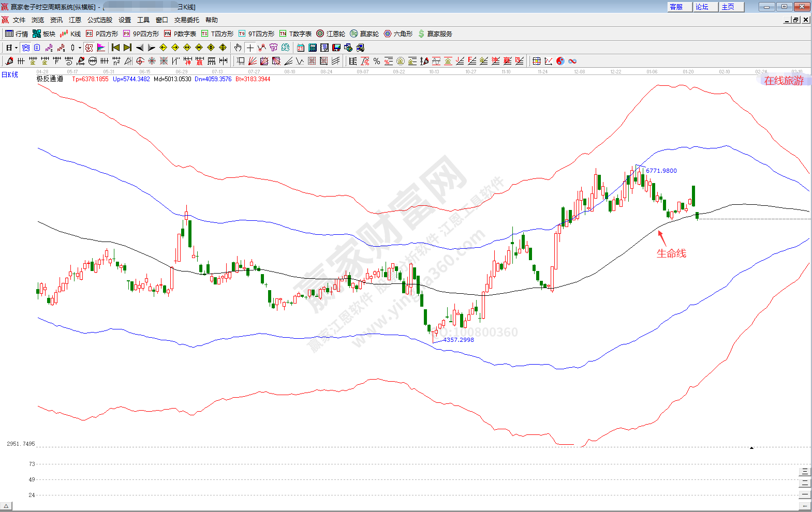This screenshot has height=512, width=812.
Task: Click the 客服 customer service button
Action: tap(676, 7)
